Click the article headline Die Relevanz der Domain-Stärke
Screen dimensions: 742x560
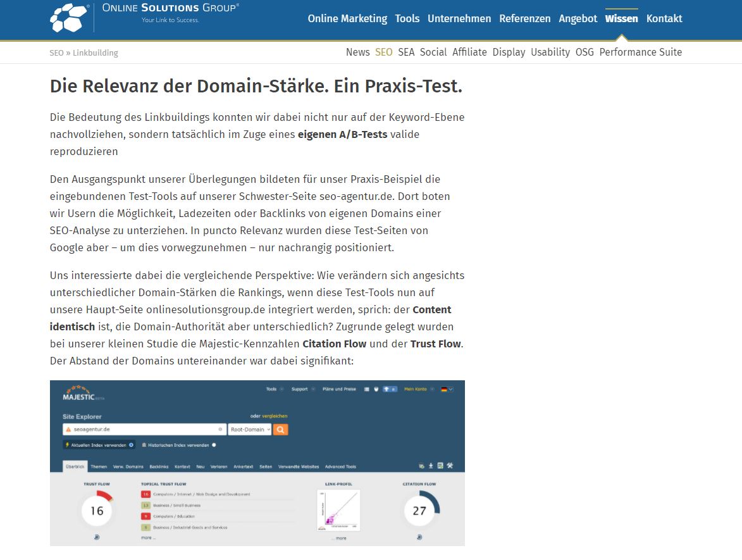click(256, 86)
